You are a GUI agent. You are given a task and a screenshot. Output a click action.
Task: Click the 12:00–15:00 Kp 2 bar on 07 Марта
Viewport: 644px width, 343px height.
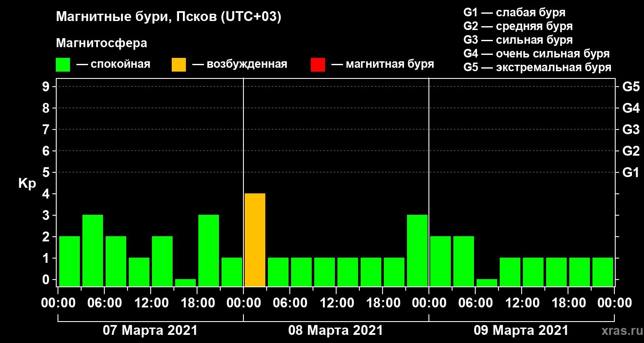[162, 261]
